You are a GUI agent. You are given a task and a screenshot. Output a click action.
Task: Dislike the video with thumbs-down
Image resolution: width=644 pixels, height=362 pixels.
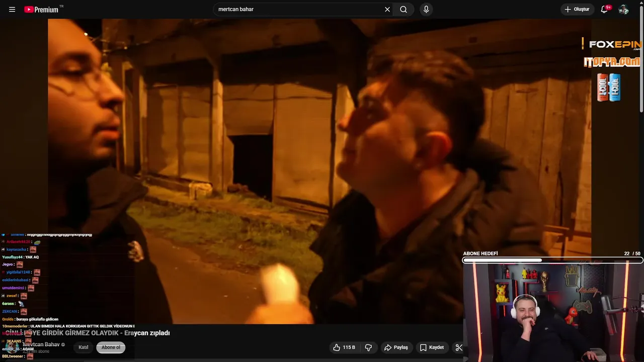(368, 347)
